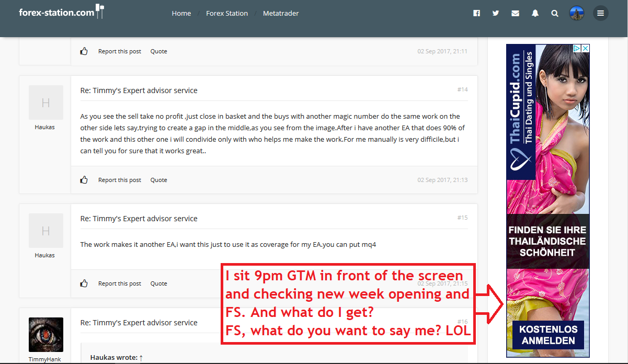Click the search magnifier icon

555,14
